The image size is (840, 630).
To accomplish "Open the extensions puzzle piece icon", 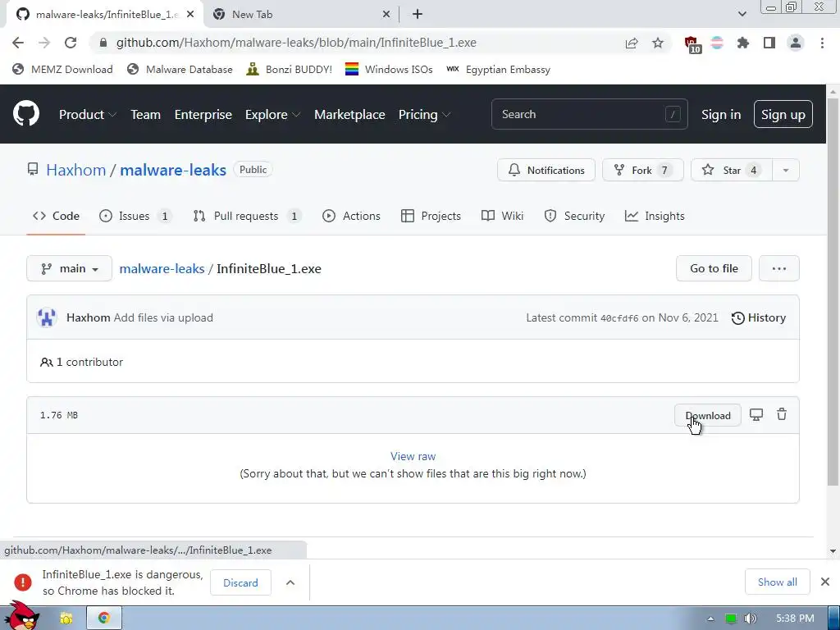I will pos(742,43).
